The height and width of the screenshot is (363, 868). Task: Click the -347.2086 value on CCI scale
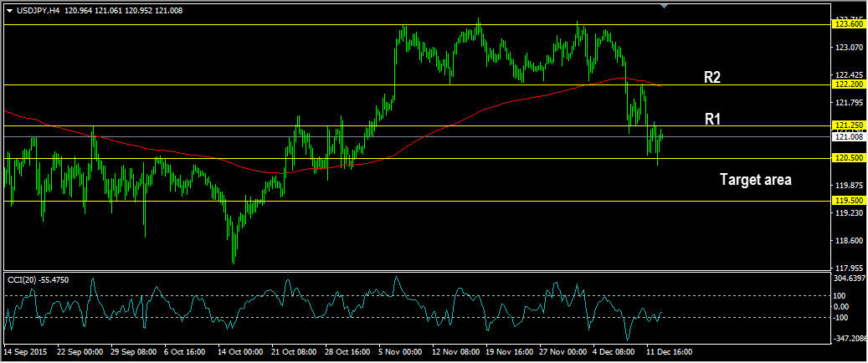pos(850,338)
